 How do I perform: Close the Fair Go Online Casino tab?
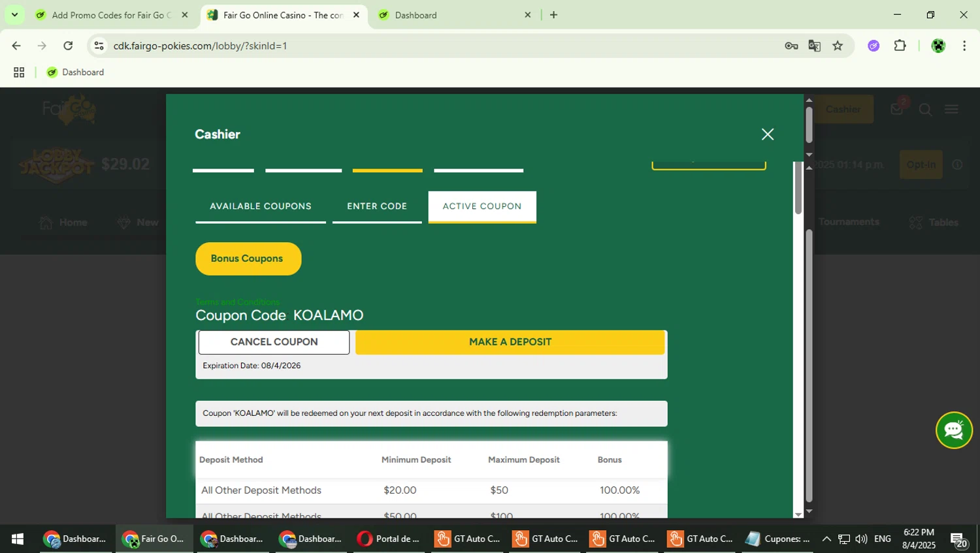pyautogui.click(x=356, y=15)
